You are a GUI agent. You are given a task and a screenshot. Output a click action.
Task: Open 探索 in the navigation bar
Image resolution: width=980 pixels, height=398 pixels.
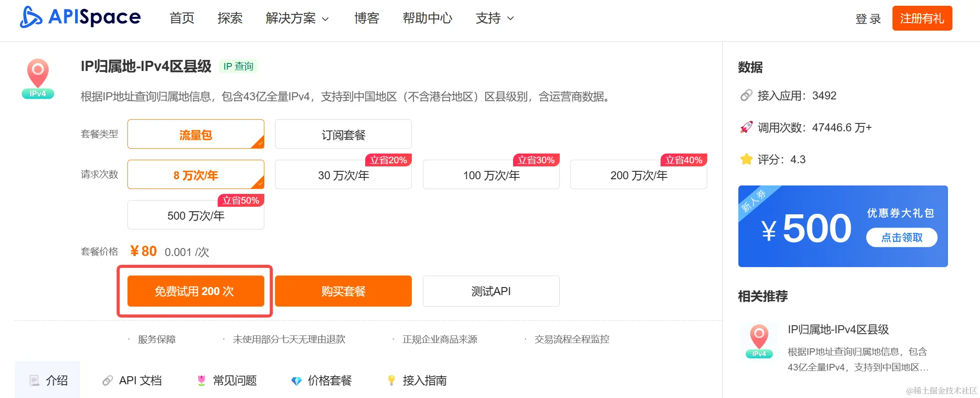coord(230,18)
